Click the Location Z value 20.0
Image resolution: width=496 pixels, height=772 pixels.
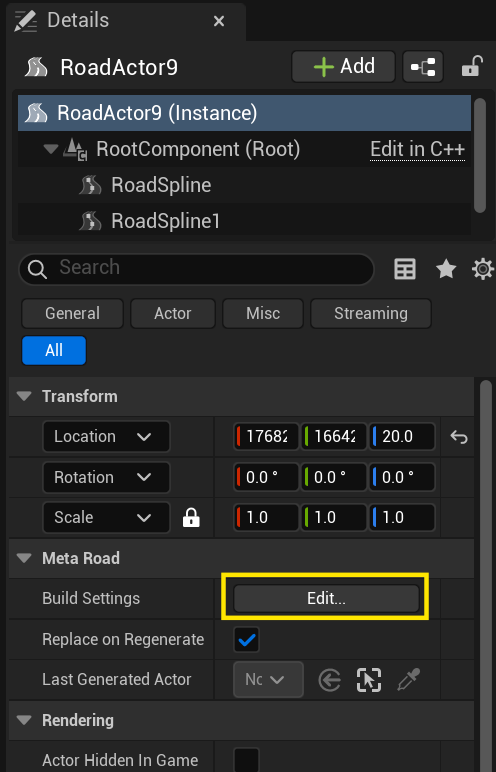(x=402, y=436)
